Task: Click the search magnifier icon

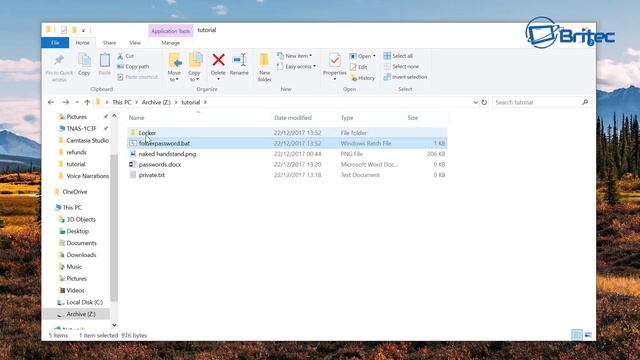Action: [x=585, y=102]
